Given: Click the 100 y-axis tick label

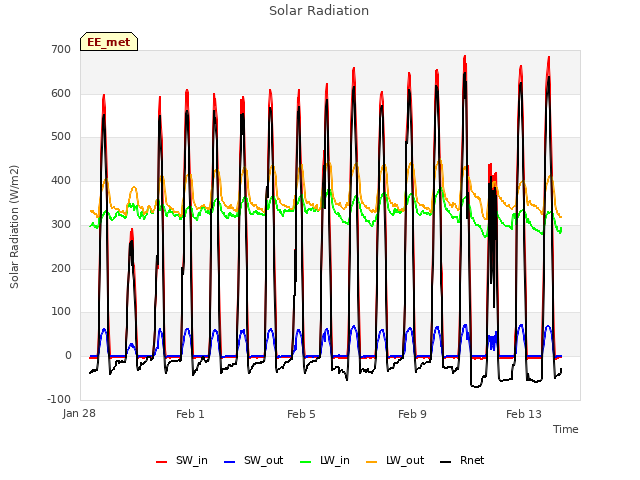Looking at the screenshot, I should [x=61, y=312].
